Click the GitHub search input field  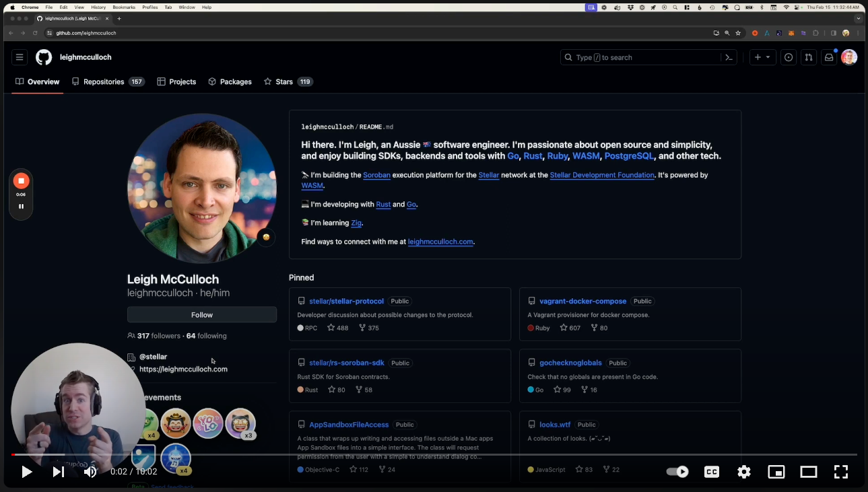pyautogui.click(x=640, y=57)
